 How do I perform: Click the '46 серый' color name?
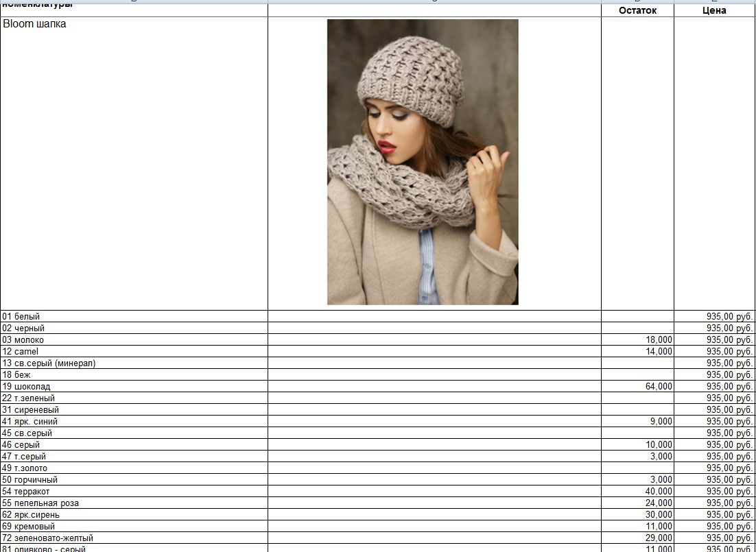point(21,445)
